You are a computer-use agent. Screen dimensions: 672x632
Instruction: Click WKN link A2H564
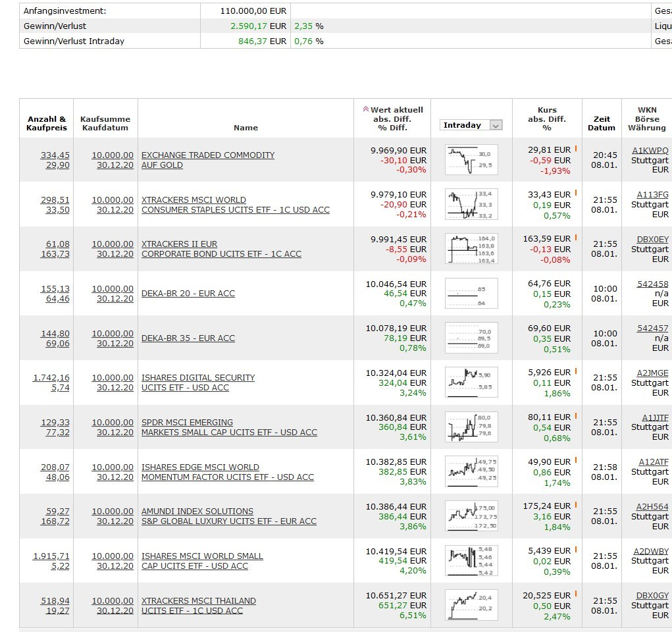[652, 507]
